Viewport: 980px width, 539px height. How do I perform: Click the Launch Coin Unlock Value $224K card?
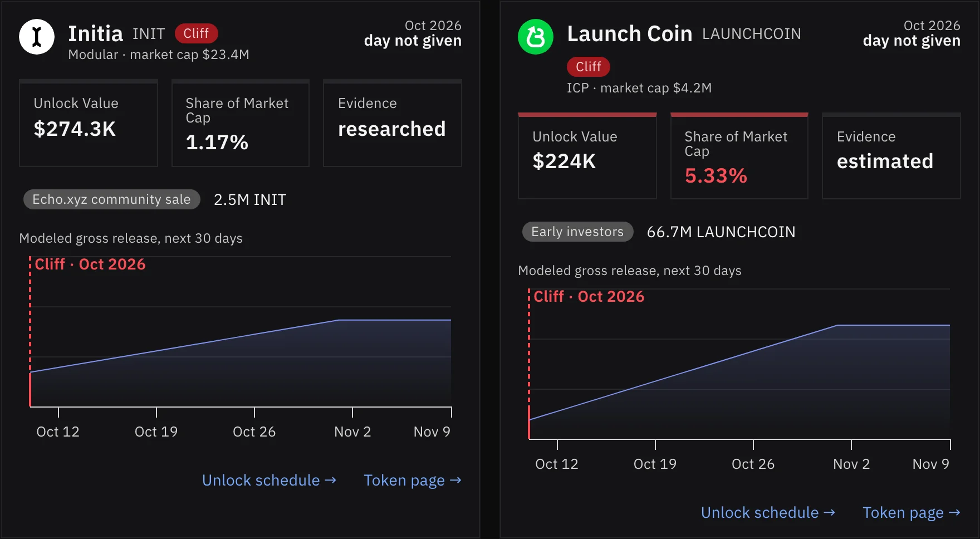pyautogui.click(x=587, y=156)
